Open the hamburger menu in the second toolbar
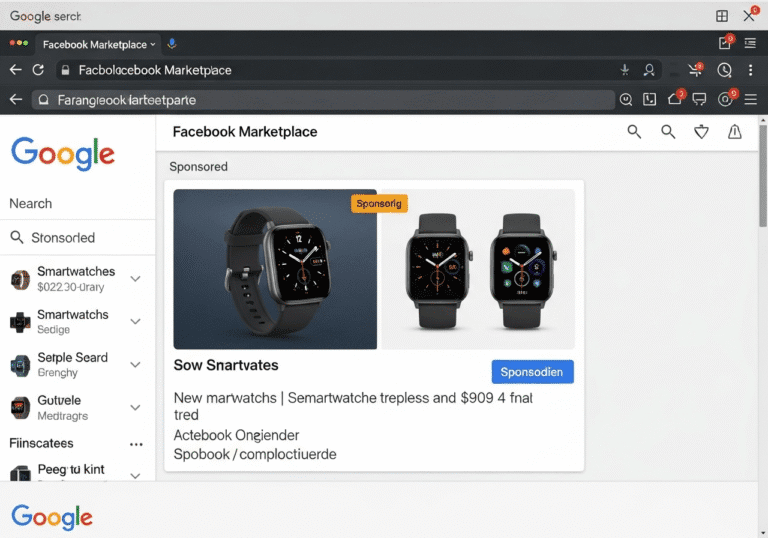The image size is (768, 538). point(750,99)
